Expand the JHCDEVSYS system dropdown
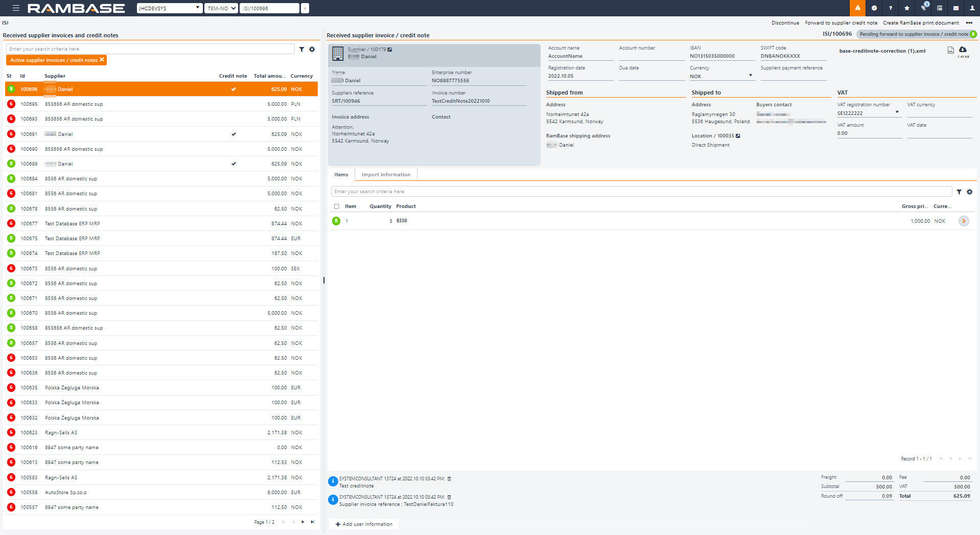This screenshot has width=980, height=535. (x=170, y=8)
